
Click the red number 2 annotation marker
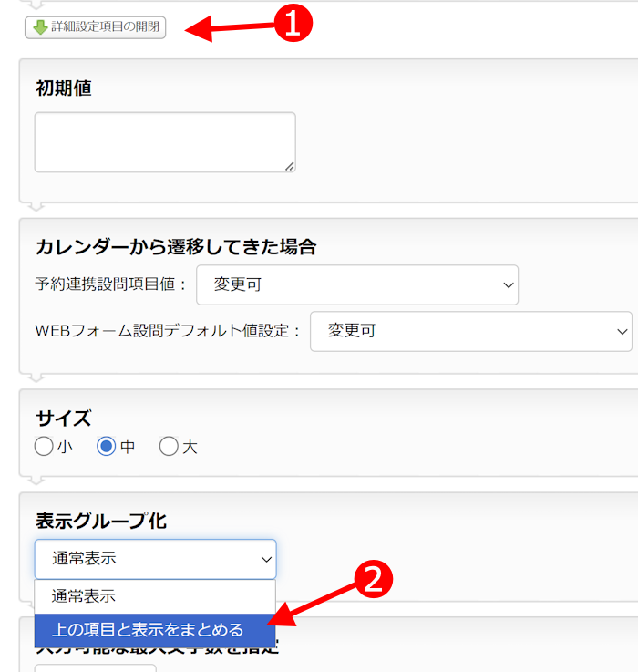coord(372,579)
